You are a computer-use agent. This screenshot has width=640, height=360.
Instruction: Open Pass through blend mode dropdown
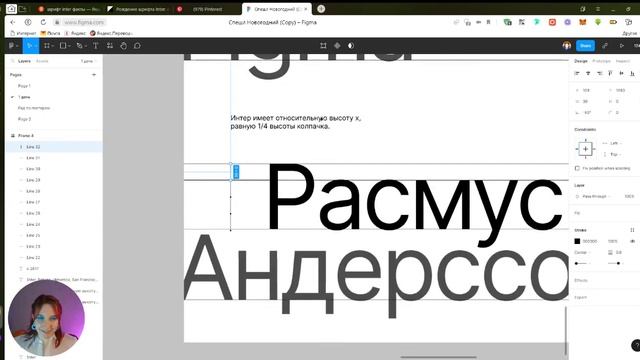593,196
